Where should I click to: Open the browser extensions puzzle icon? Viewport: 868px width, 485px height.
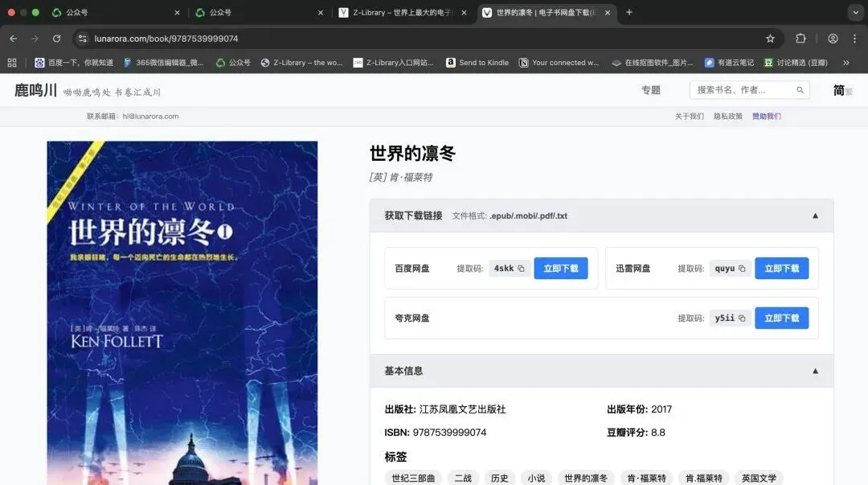click(800, 39)
